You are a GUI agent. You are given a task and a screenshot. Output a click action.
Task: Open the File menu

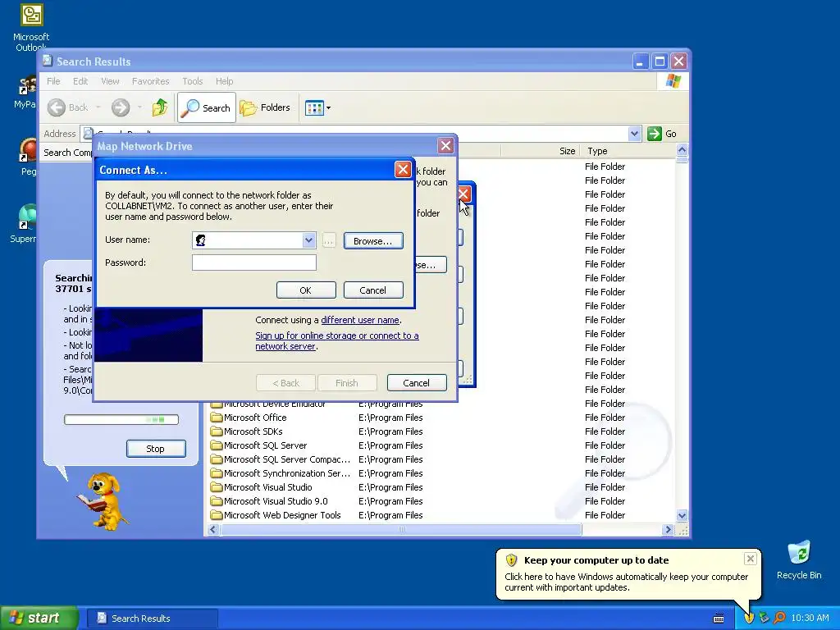(x=53, y=81)
